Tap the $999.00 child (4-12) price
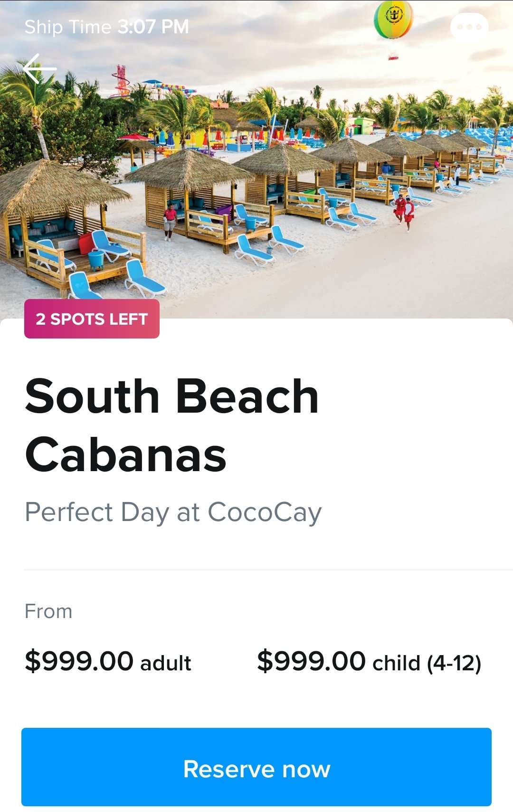The height and width of the screenshot is (812, 513). [369, 661]
